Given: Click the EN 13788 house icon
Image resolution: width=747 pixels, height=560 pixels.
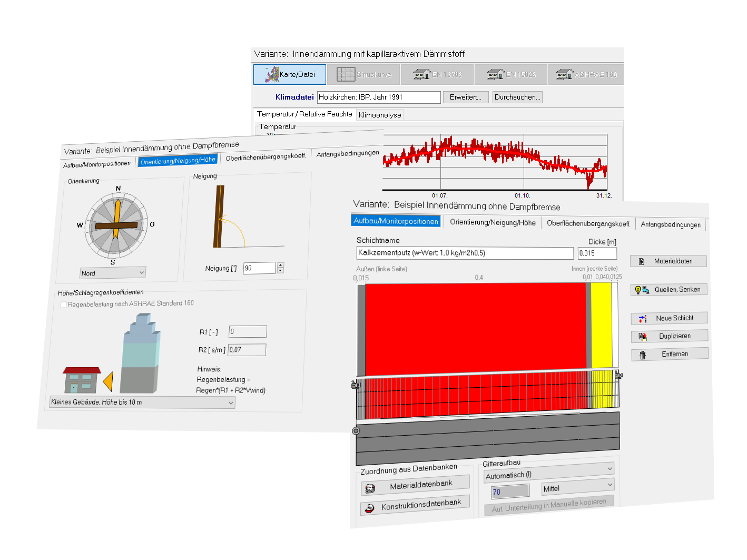Looking at the screenshot, I should pyautogui.click(x=421, y=74).
